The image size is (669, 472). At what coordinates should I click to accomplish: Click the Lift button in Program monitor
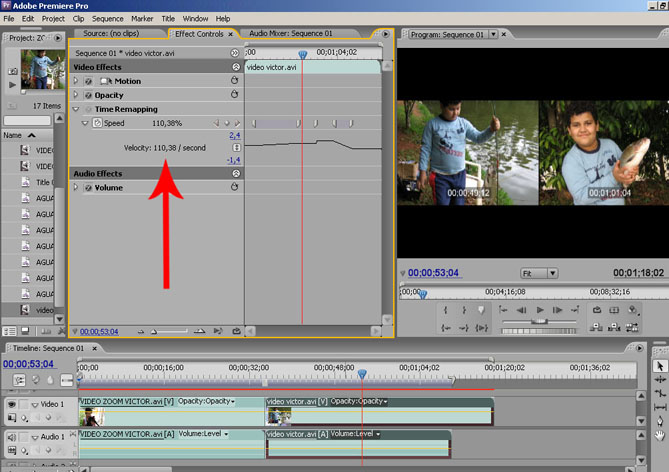click(x=598, y=311)
